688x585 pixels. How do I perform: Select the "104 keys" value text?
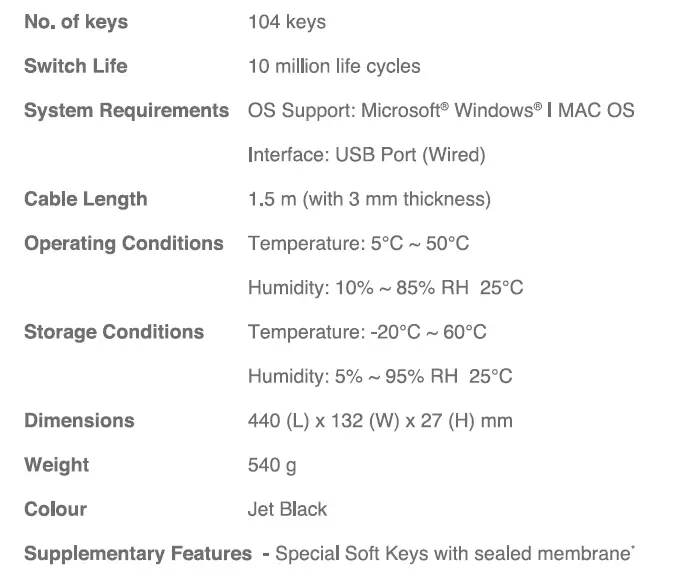click(286, 22)
